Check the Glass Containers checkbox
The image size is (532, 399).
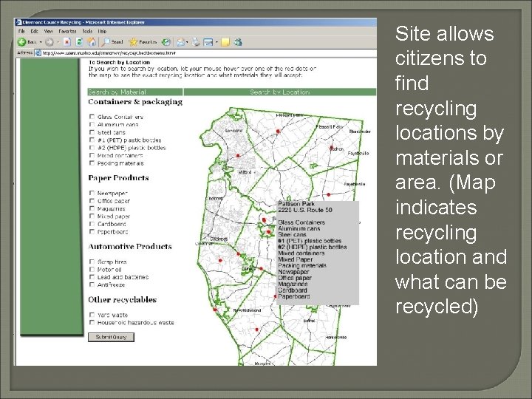point(92,117)
